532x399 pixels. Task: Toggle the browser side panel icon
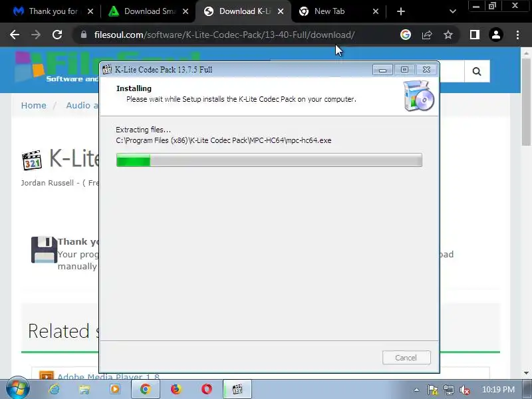pyautogui.click(x=475, y=35)
